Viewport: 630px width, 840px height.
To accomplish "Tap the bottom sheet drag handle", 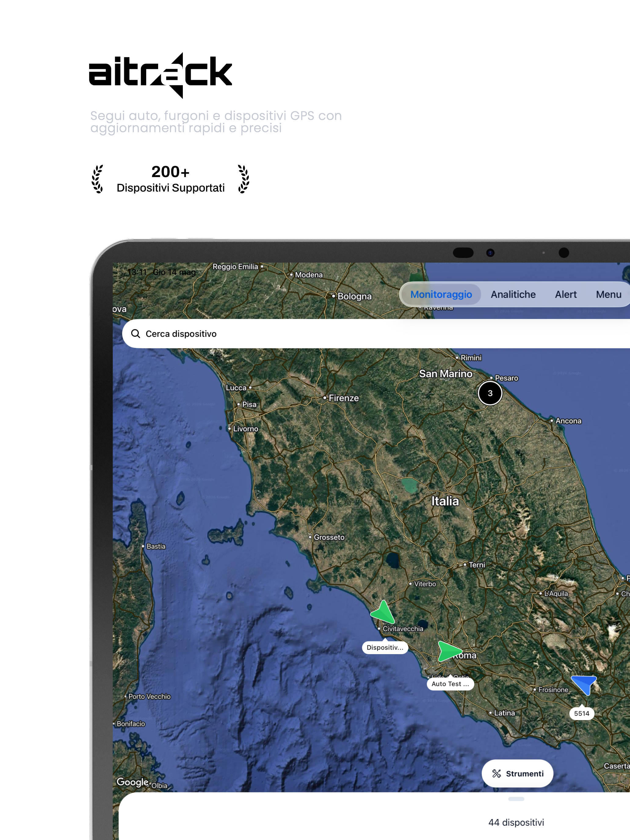I will (516, 799).
